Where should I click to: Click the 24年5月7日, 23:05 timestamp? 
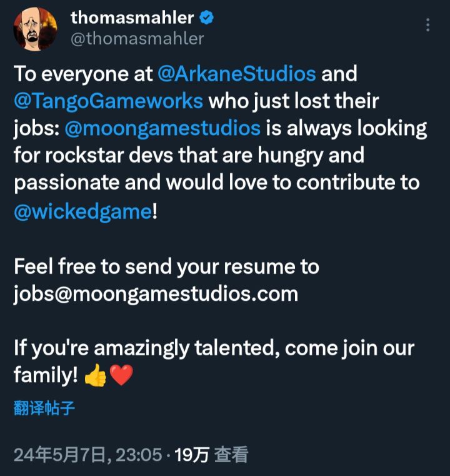click(x=87, y=455)
